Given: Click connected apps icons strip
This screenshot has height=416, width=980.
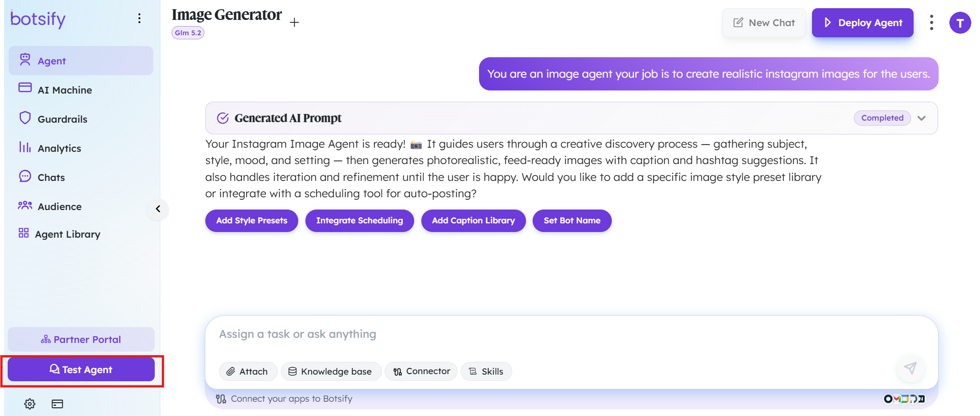Looking at the screenshot, I should pyautogui.click(x=904, y=399).
